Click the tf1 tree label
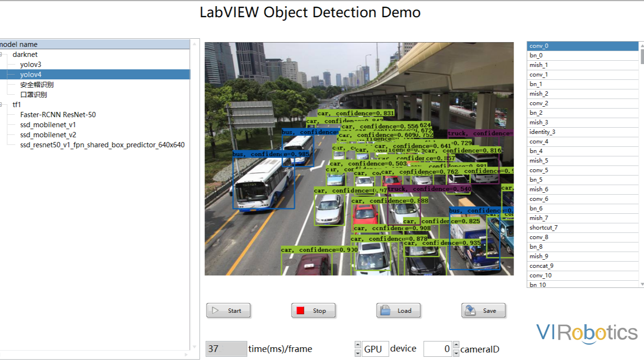 (x=17, y=104)
